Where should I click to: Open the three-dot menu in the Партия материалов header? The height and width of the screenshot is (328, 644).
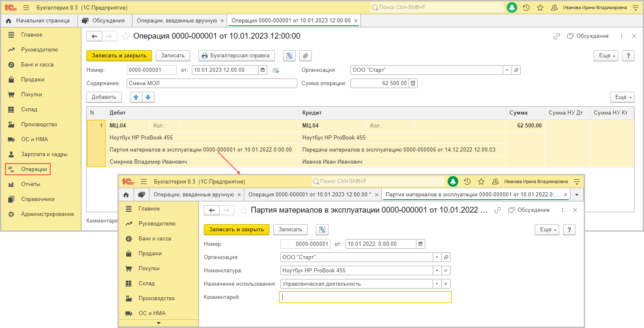tap(563, 210)
